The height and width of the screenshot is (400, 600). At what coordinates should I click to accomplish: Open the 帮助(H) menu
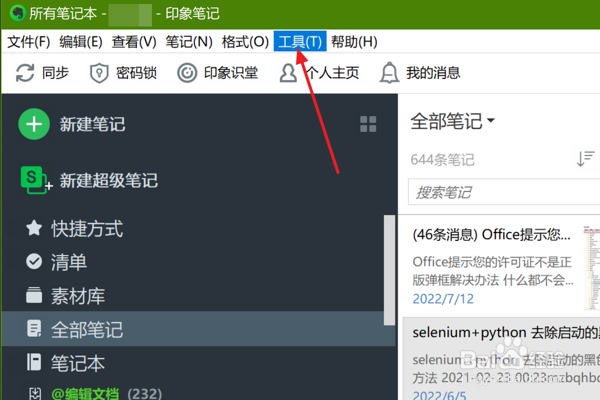pyautogui.click(x=354, y=41)
